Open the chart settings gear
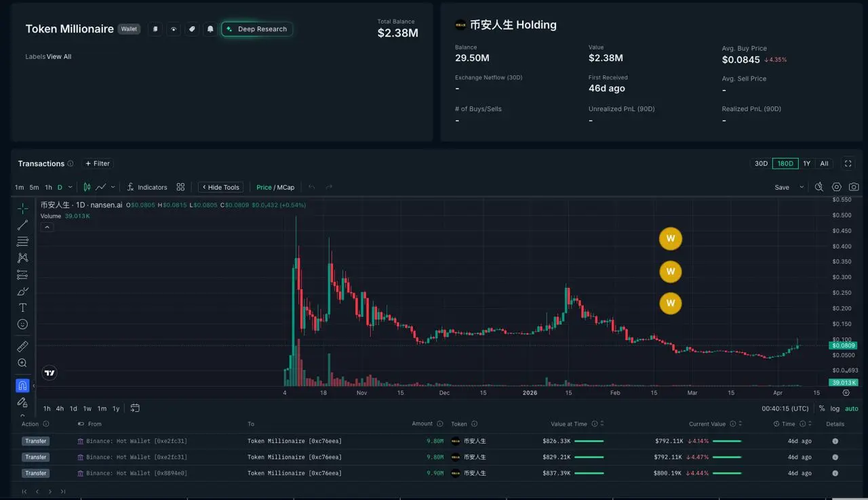This screenshot has height=500, width=868. 836,187
